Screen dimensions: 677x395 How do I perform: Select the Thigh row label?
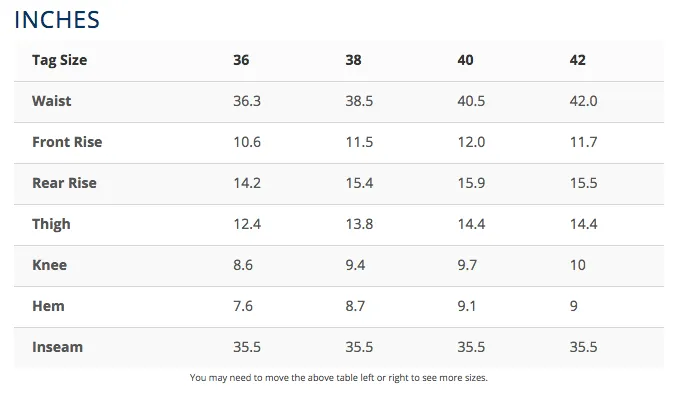point(51,224)
